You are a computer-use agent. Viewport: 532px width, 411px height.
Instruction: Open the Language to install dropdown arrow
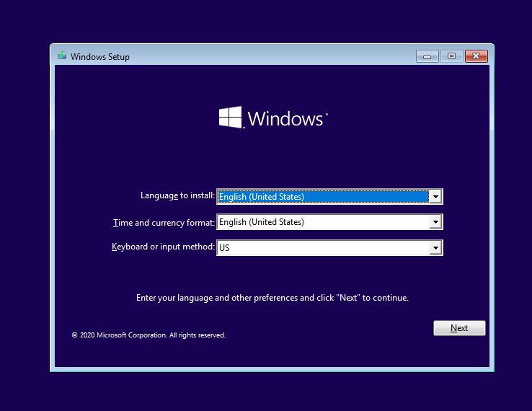[435, 197]
